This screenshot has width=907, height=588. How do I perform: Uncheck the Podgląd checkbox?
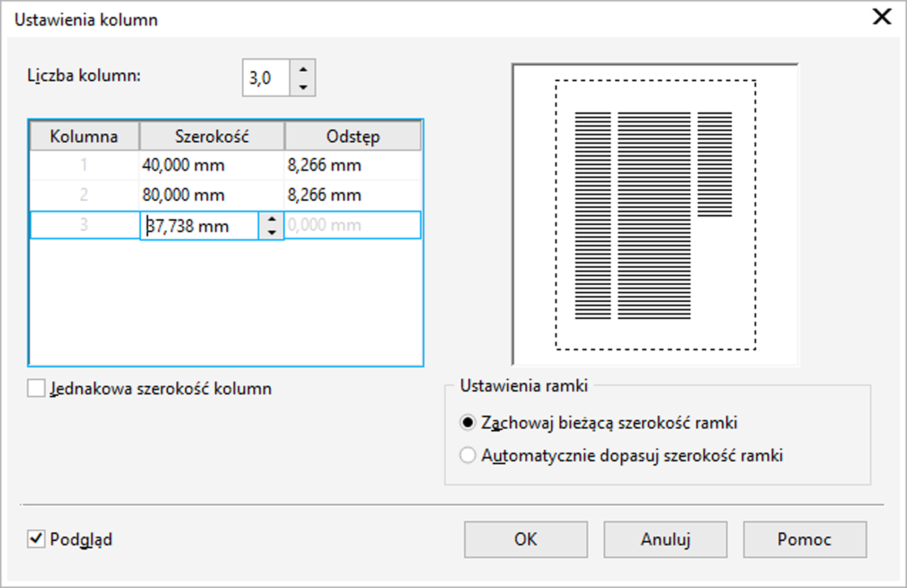(x=36, y=539)
